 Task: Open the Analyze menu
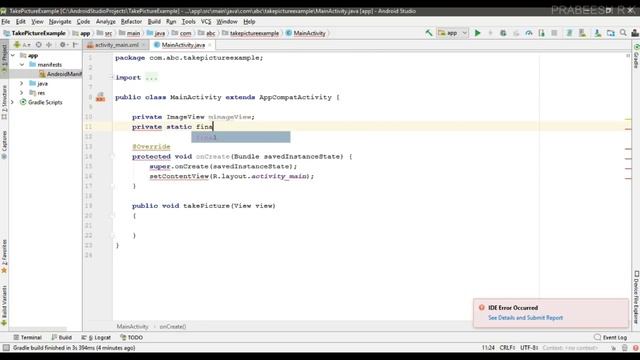pyautogui.click(x=106, y=22)
